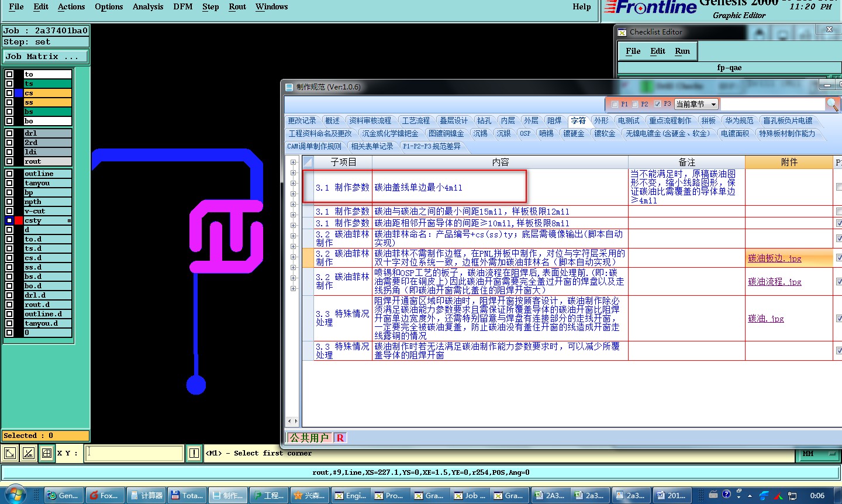Click keyboard input tray icon
This screenshot has width=842, height=504.
713,495
